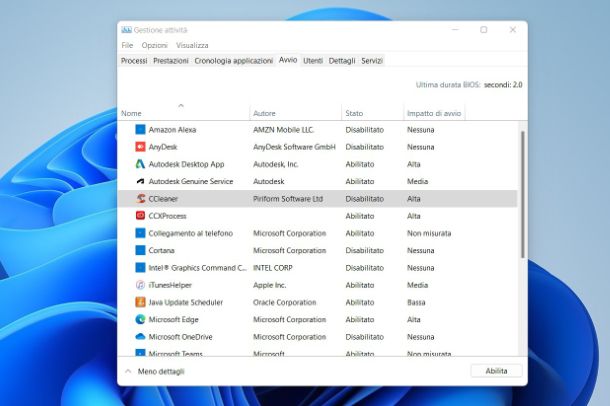This screenshot has height=406, width=610.
Task: Open the File menu
Action: tap(127, 45)
